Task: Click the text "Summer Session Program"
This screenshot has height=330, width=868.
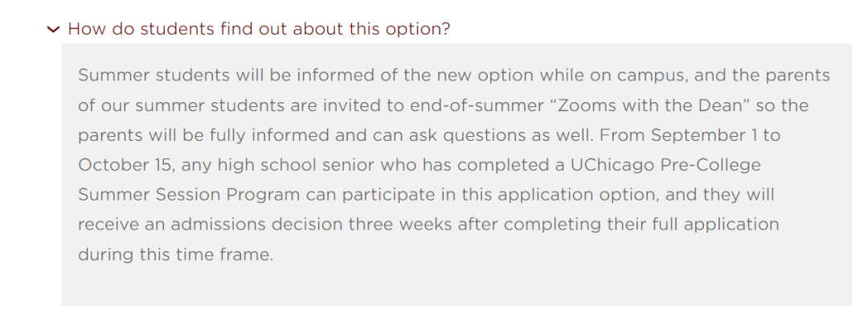Action: tap(189, 196)
